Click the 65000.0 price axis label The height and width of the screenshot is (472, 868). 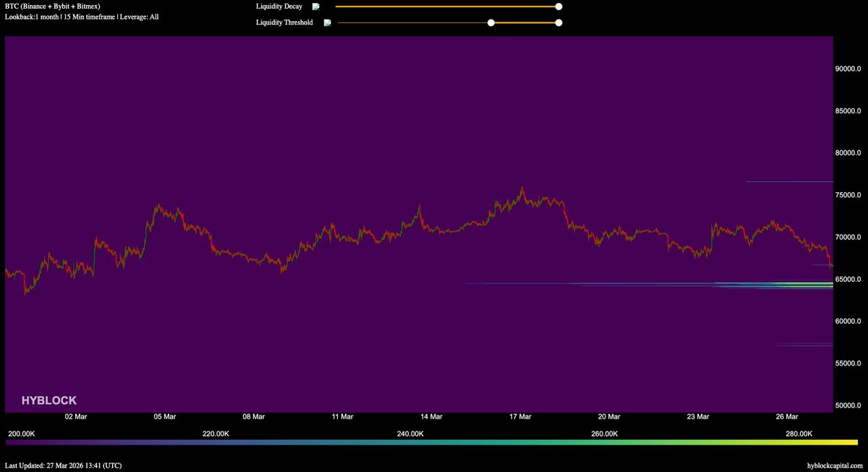(848, 279)
